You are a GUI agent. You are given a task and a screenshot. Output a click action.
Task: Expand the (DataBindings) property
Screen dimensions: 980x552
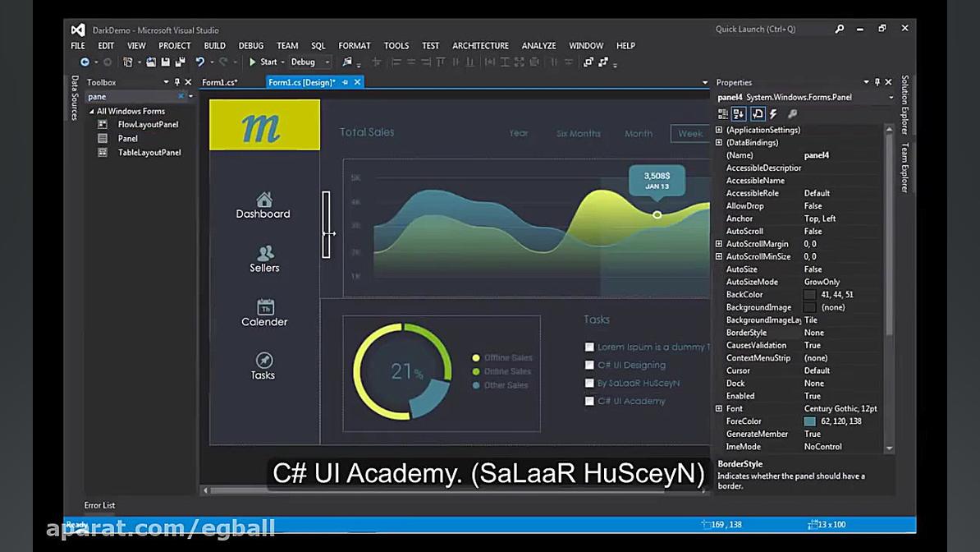coord(719,143)
